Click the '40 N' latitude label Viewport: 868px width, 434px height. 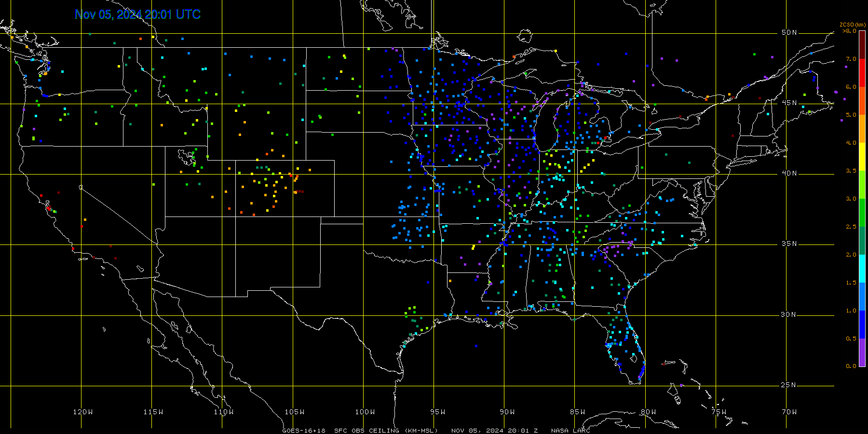[789, 173]
